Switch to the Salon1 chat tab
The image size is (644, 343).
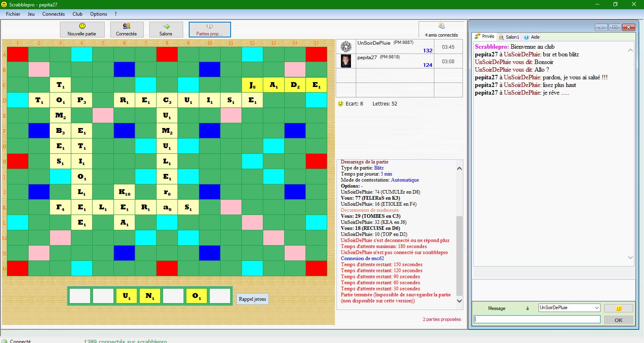[509, 37]
